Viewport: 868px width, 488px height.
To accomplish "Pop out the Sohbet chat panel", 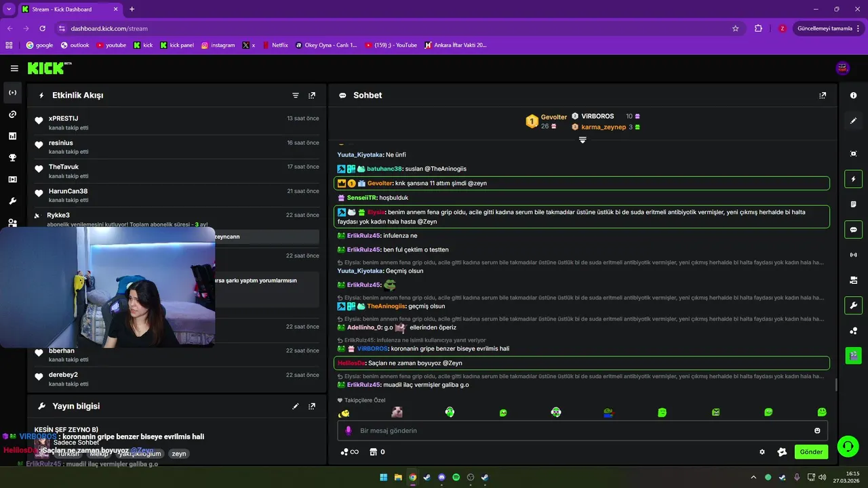I will [x=823, y=96].
